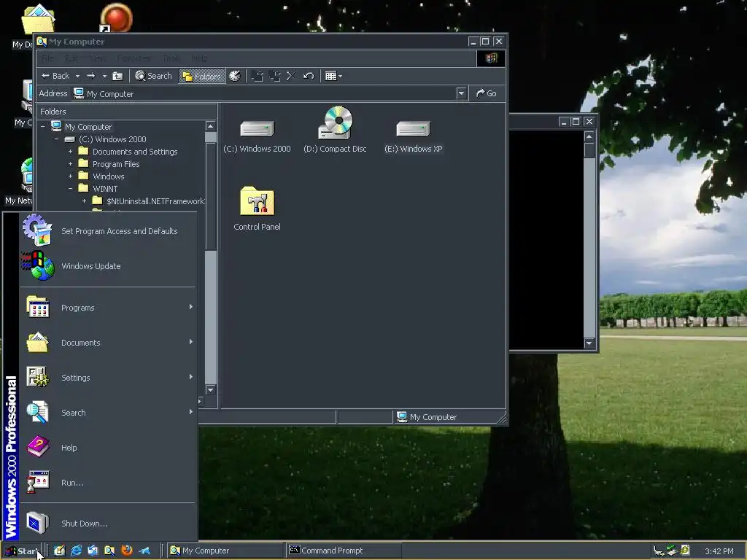
Task: Collapse the My Computer tree node
Action: coord(43,127)
